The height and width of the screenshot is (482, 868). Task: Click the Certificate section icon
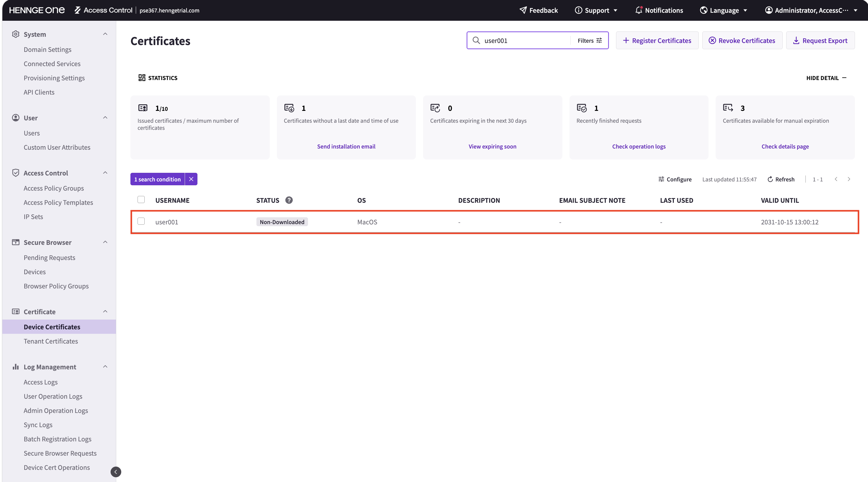(x=15, y=312)
